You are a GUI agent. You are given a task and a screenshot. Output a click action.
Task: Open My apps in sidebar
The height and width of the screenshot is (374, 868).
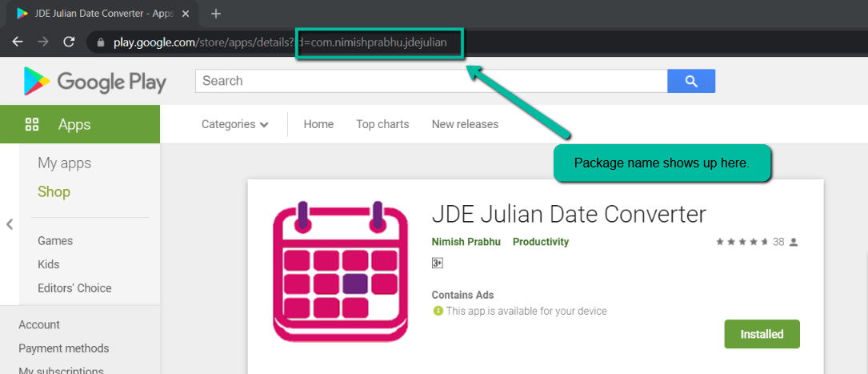click(64, 163)
